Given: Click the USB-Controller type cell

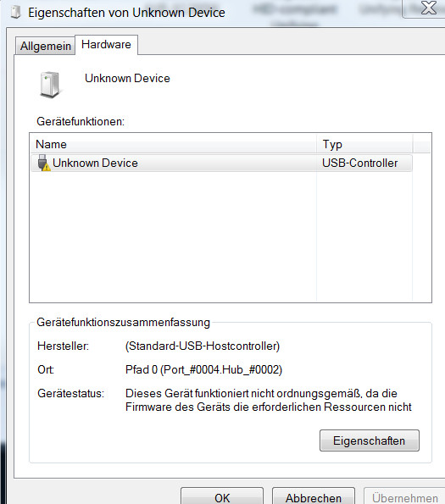Looking at the screenshot, I should coord(359,163).
